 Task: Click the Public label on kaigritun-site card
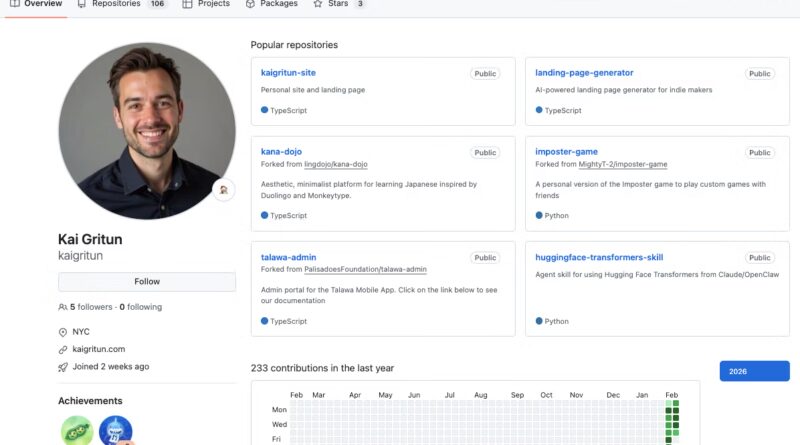[x=485, y=73]
